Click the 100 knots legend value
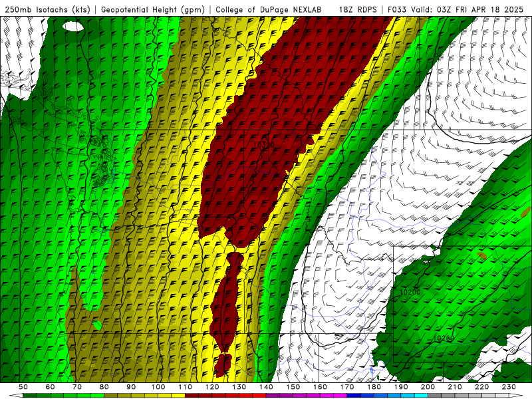 click(158, 387)
